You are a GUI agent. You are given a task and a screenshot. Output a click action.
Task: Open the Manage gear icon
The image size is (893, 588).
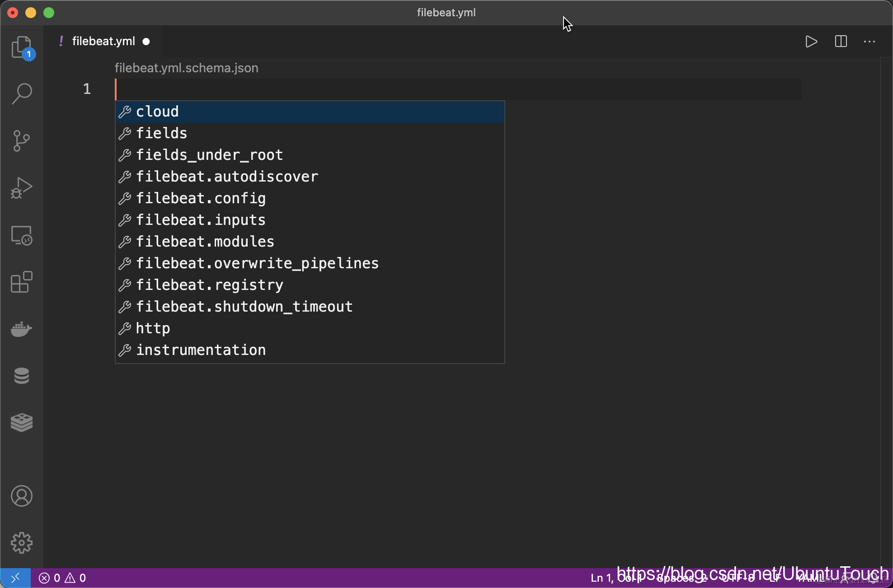(22, 542)
